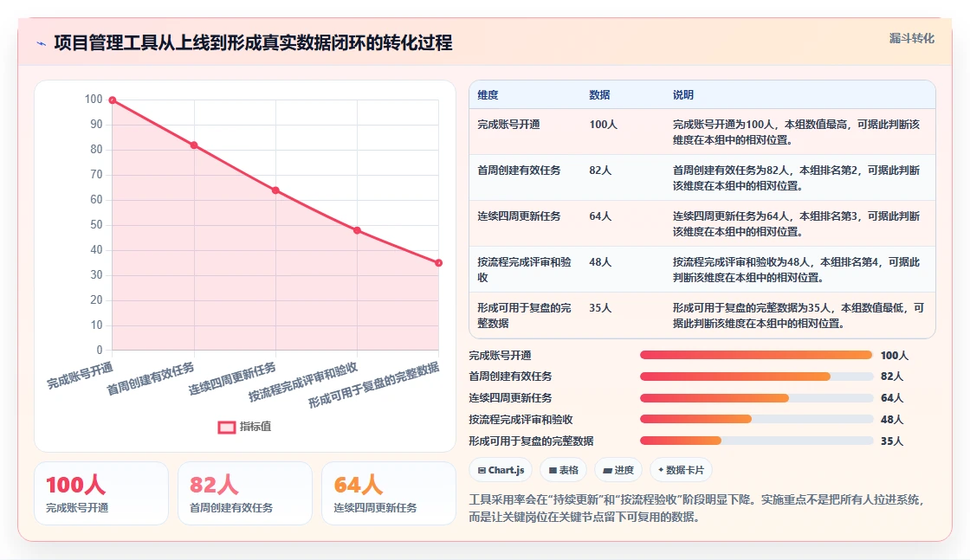Click table cell 首周创建有效任务
Screen dimensions: 970x560
click(519, 170)
